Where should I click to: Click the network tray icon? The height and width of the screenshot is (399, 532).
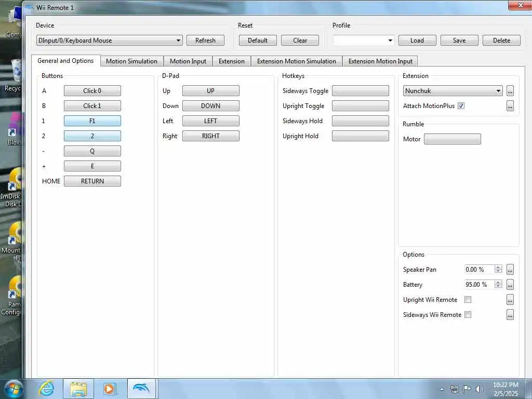click(x=454, y=389)
